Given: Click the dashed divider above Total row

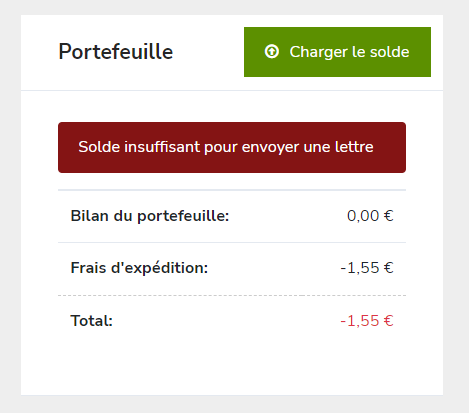Looking at the screenshot, I should 232,295.
